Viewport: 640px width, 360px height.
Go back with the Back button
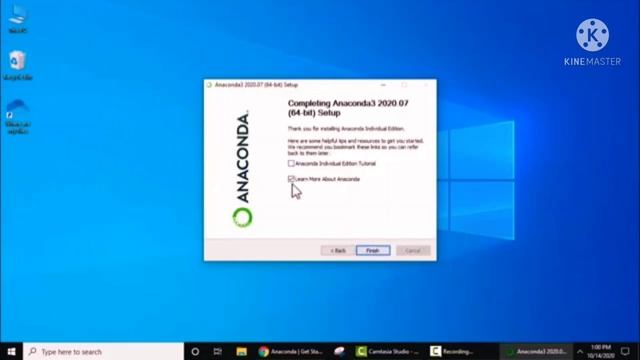[338, 250]
